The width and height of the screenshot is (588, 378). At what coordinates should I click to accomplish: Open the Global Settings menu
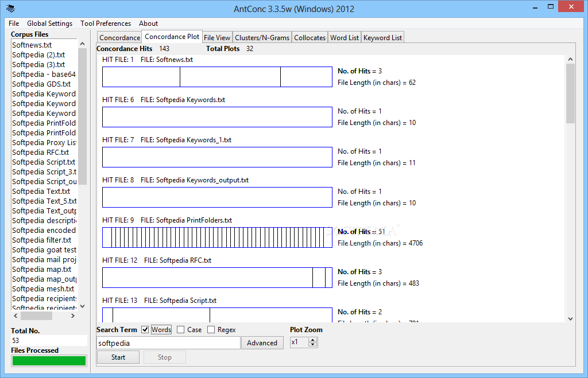point(49,23)
